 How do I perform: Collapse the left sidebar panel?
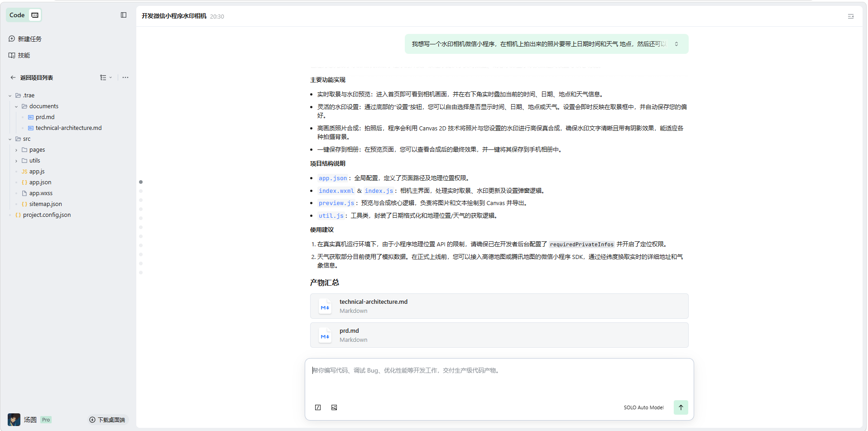tap(124, 15)
